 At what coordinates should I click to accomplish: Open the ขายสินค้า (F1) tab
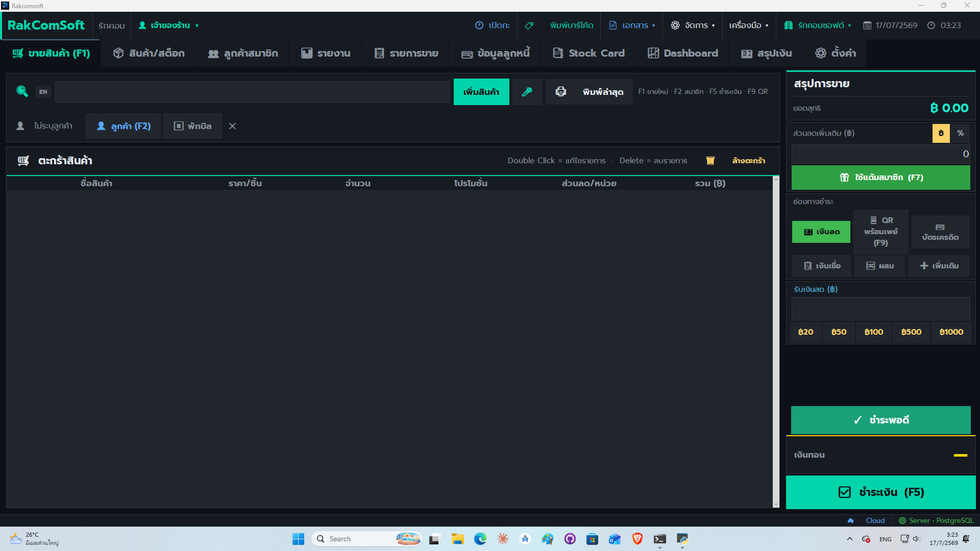click(x=51, y=53)
